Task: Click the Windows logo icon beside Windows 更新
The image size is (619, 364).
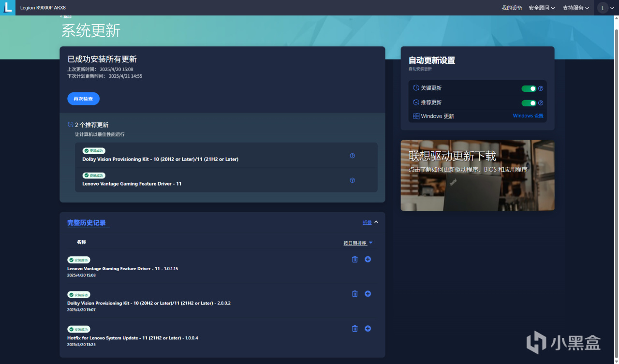Action: (416, 116)
